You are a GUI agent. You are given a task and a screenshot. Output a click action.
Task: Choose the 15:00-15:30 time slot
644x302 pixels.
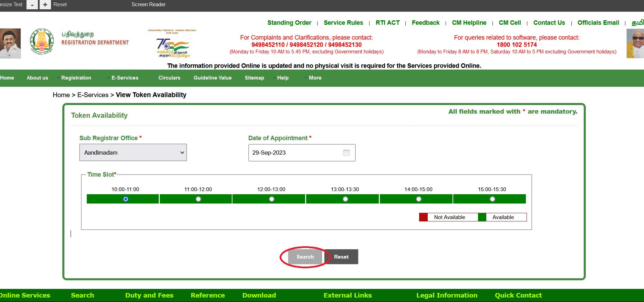[492, 199]
